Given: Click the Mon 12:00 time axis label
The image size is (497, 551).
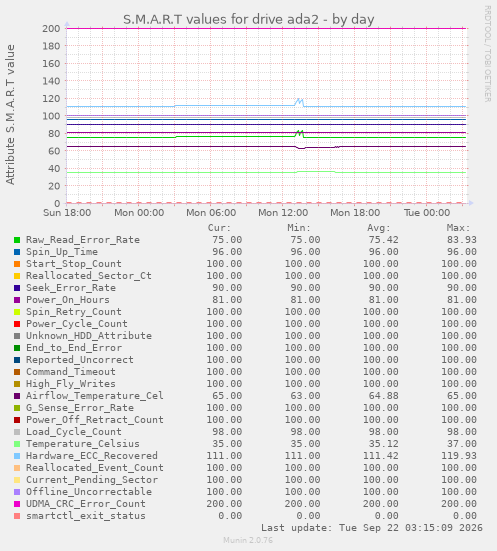Looking at the screenshot, I should (x=283, y=213).
